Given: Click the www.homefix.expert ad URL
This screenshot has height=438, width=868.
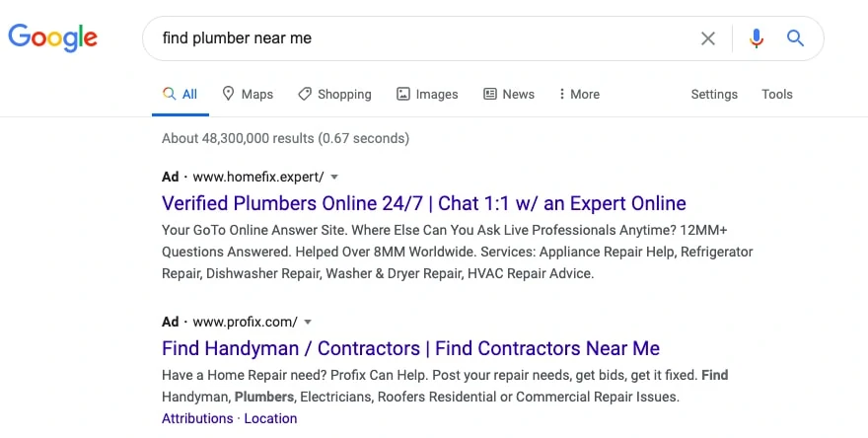Looking at the screenshot, I should [x=257, y=177].
